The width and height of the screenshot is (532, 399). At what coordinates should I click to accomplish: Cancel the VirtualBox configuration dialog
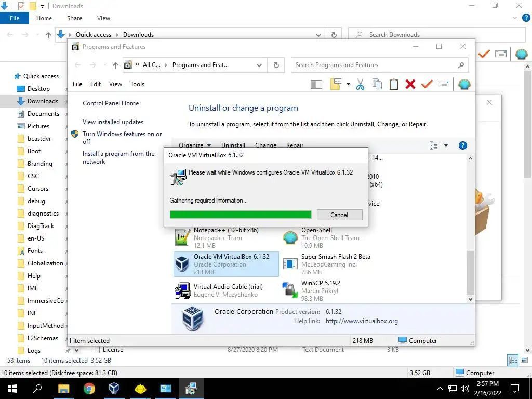tap(339, 215)
